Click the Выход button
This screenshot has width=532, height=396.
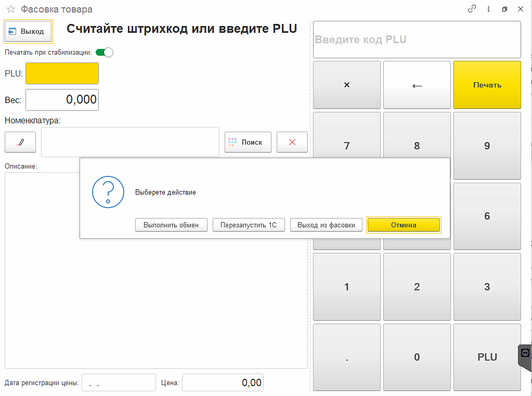tap(28, 31)
